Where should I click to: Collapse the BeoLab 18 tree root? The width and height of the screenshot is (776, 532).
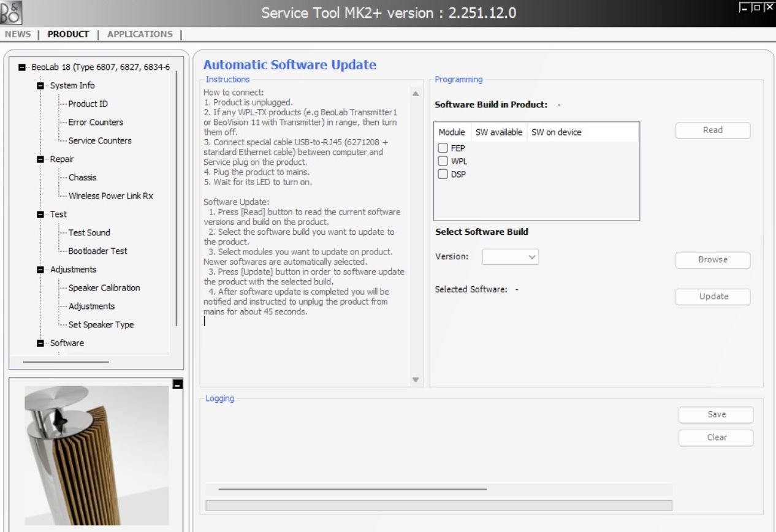click(x=23, y=67)
